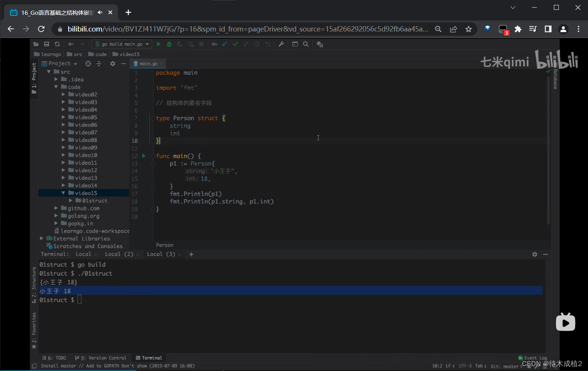The height and width of the screenshot is (371, 588).
Task: Select the main.go editor tab
Action: coord(147,64)
